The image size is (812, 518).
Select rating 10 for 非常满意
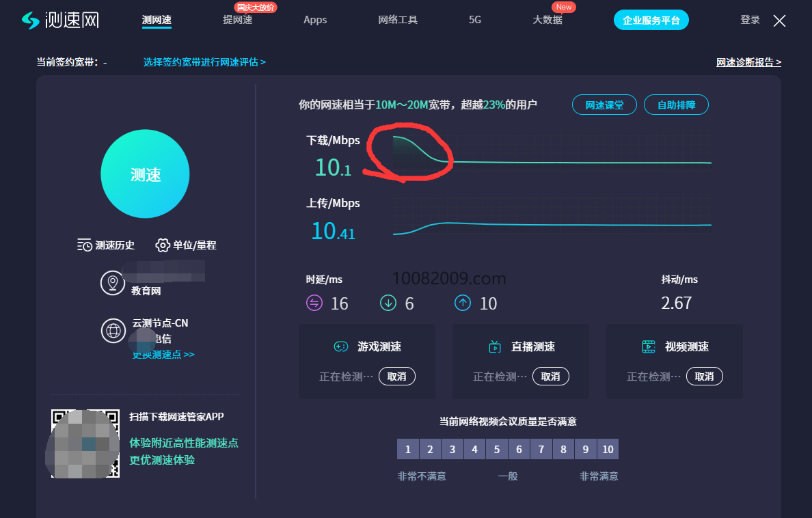click(608, 449)
